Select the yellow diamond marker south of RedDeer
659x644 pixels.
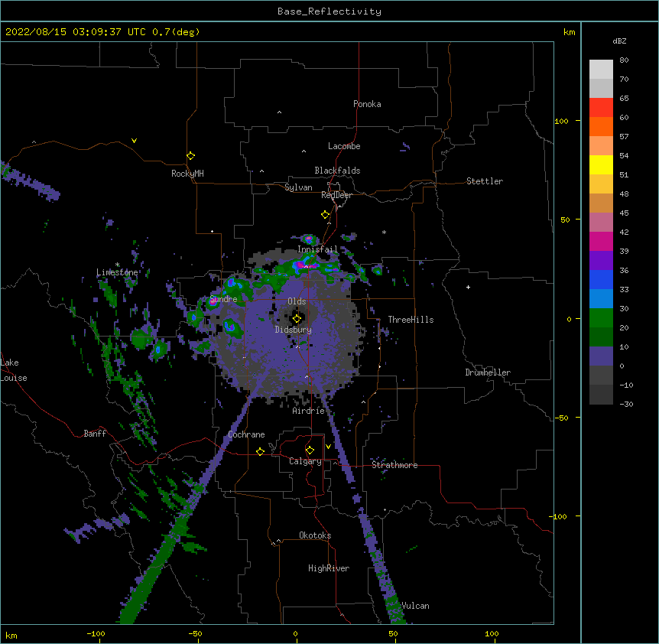tap(325, 215)
